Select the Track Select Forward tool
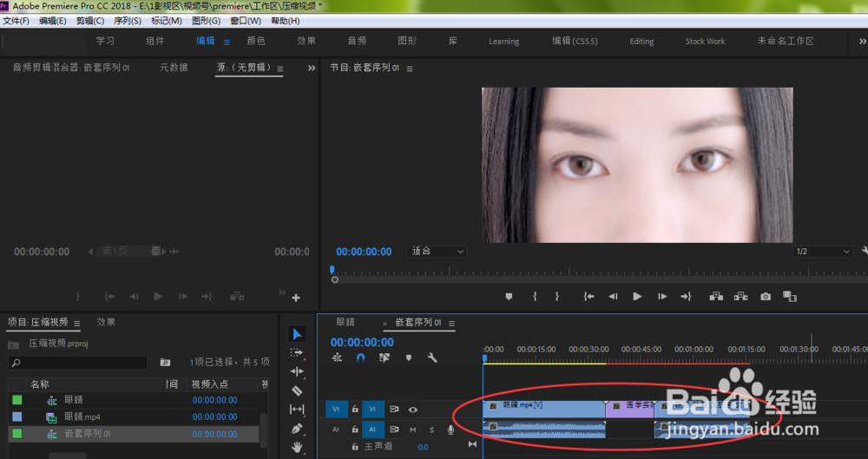 pyautogui.click(x=297, y=352)
